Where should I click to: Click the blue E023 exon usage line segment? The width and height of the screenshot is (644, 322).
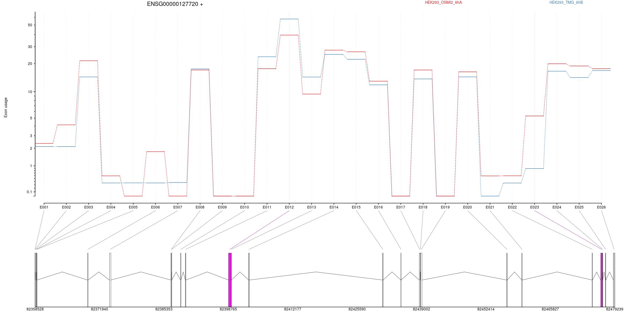(x=535, y=169)
